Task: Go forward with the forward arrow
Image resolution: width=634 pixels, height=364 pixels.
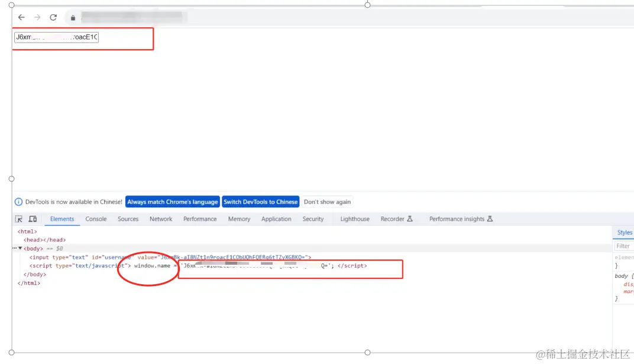Action: tap(37, 17)
